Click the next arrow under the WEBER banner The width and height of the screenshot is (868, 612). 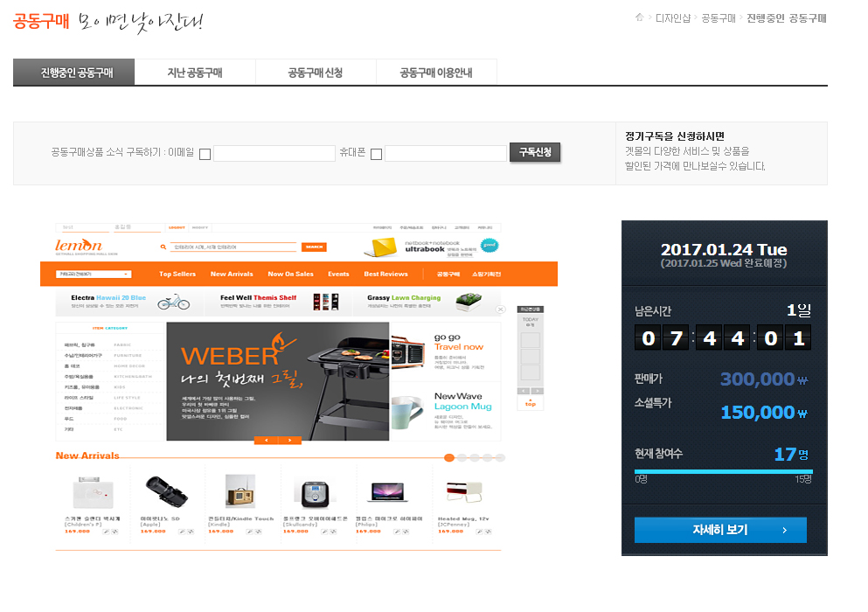click(289, 441)
